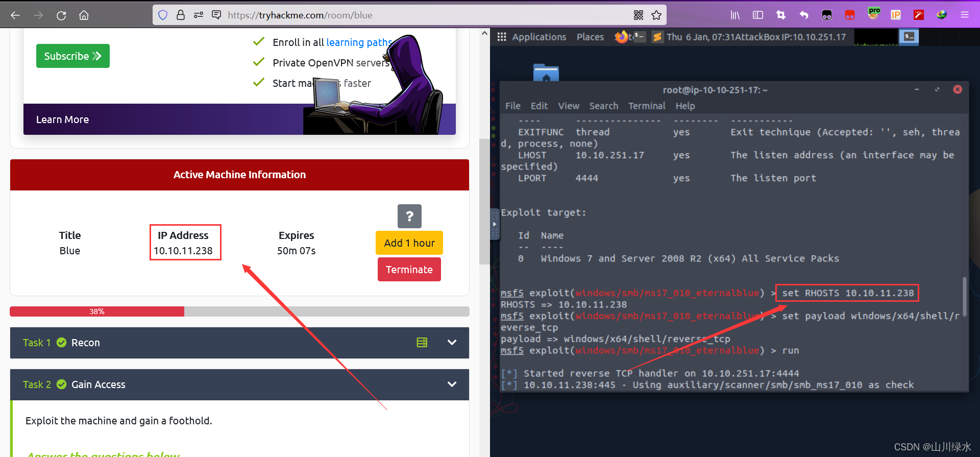
Task: Open terminal Terminal menu
Action: coord(647,106)
